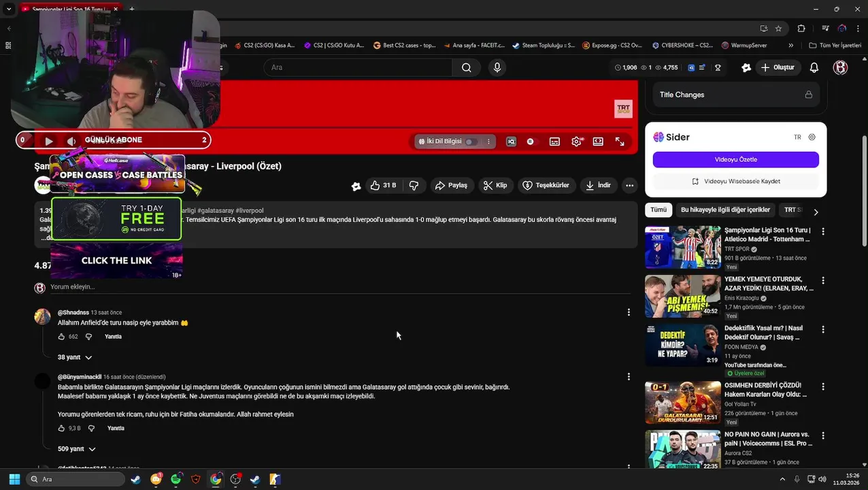868x490 pixels.
Task: Open the Windows Start menu
Action: 14,479
